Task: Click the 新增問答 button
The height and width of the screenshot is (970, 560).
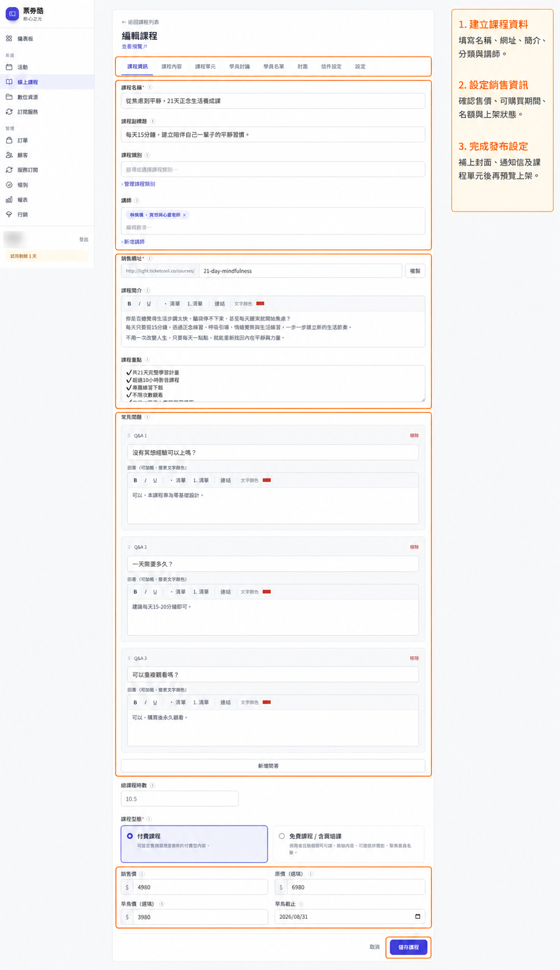Action: pyautogui.click(x=273, y=766)
